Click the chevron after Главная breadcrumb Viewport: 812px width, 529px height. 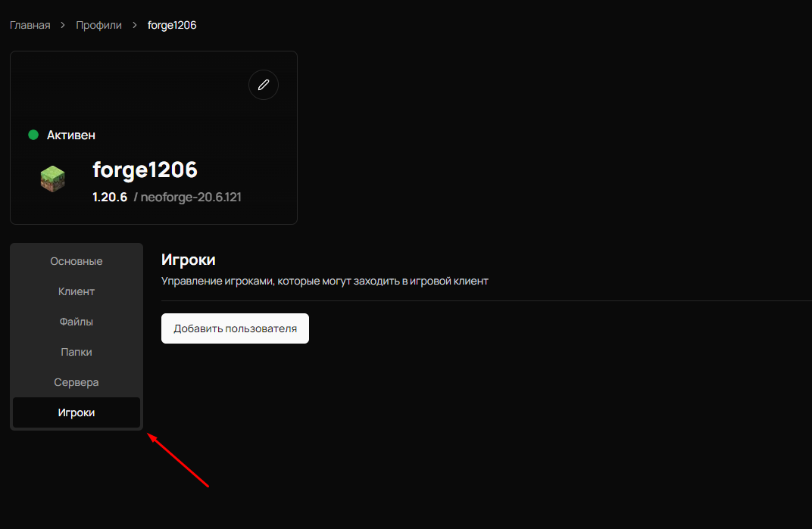(x=63, y=26)
